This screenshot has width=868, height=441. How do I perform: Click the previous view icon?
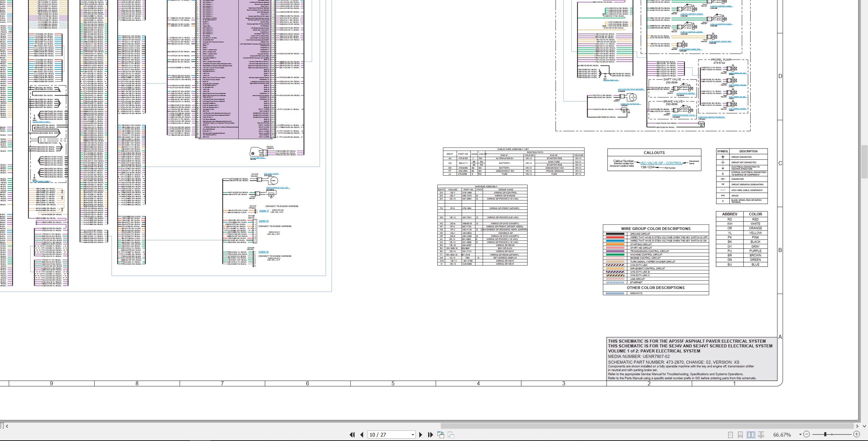click(441, 435)
